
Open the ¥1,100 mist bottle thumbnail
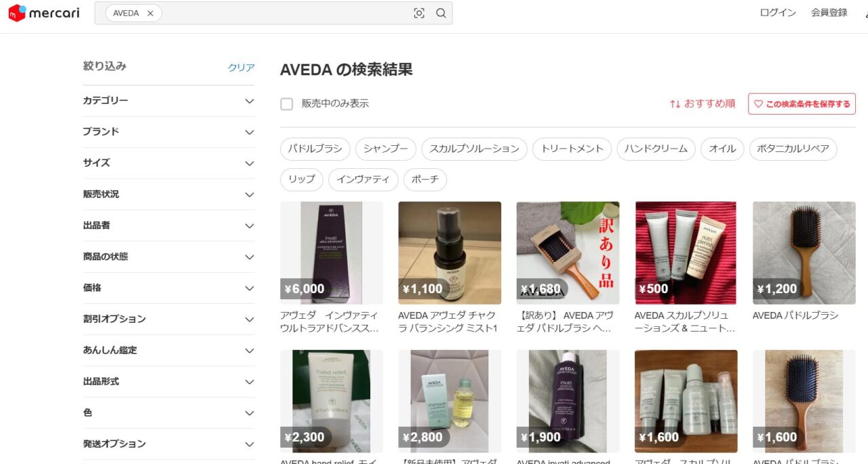click(450, 253)
